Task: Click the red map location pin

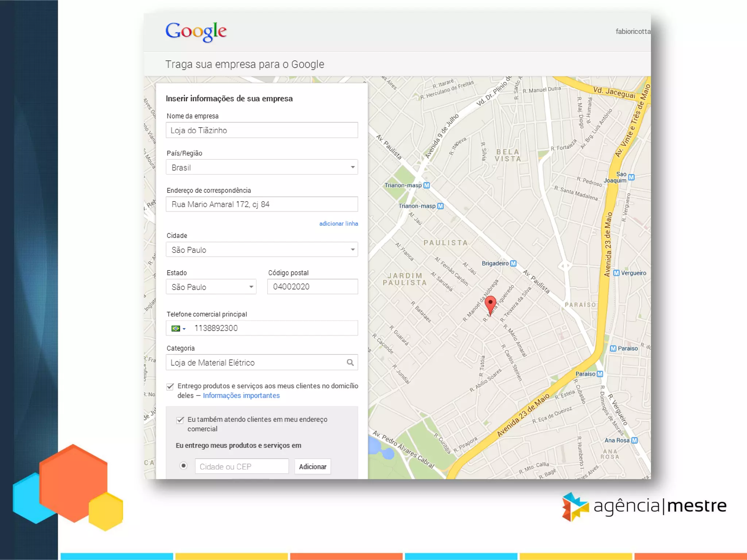Action: (490, 303)
